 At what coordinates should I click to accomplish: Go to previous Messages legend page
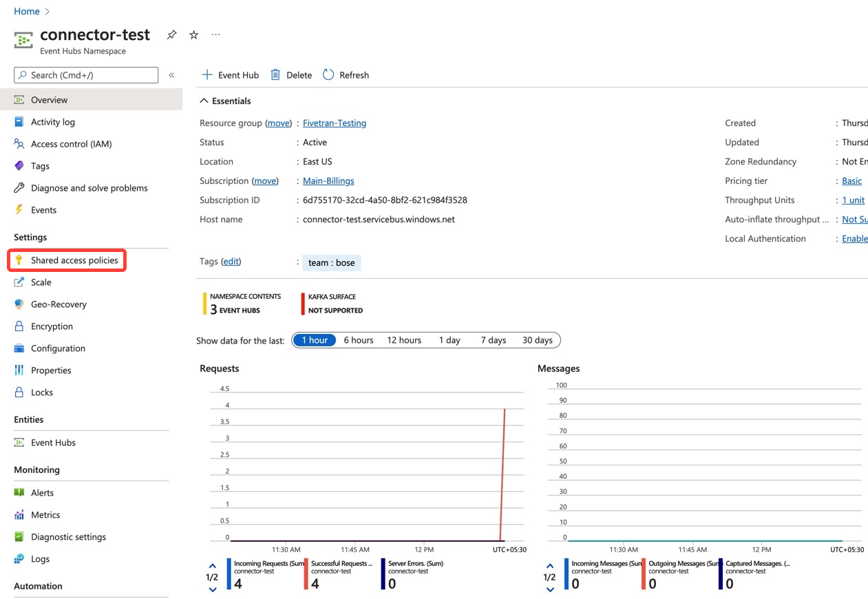point(549,567)
